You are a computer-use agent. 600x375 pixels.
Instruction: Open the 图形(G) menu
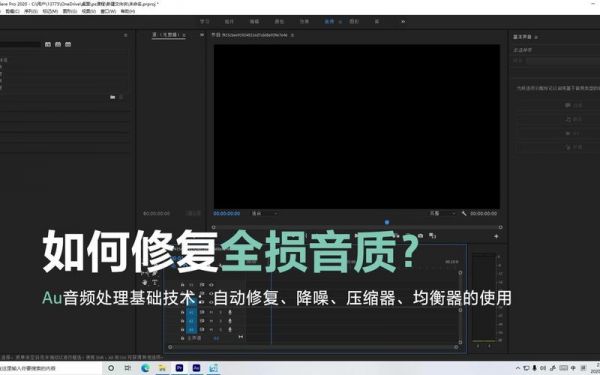(70, 11)
